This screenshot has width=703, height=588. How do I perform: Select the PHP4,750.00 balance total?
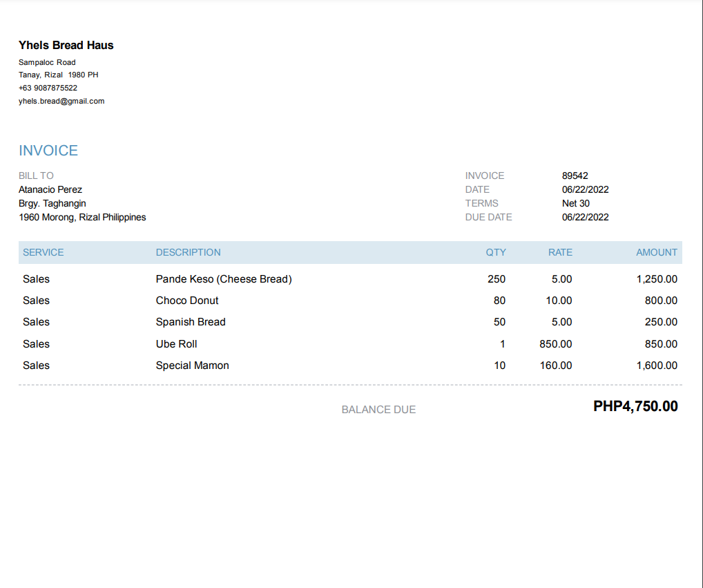tap(635, 406)
